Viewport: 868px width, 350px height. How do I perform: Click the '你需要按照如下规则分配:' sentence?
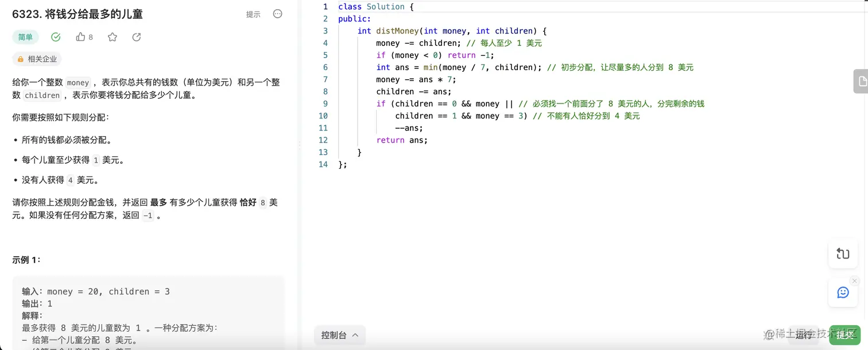[x=60, y=117]
